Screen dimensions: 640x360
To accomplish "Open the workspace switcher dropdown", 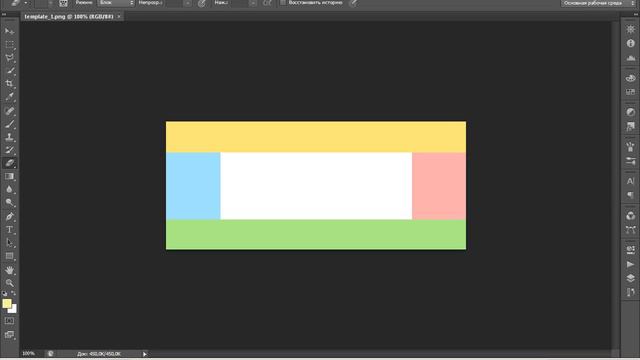I will coord(598,3).
